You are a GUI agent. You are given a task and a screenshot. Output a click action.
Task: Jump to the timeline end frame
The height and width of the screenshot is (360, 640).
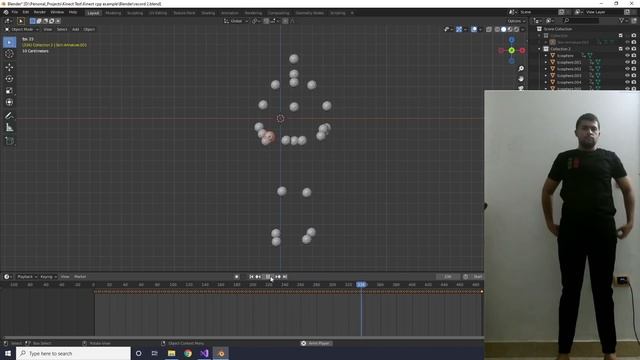pos(285,277)
